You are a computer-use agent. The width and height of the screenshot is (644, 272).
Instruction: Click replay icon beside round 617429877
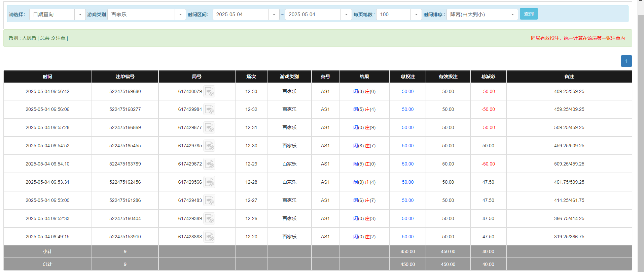209,128
